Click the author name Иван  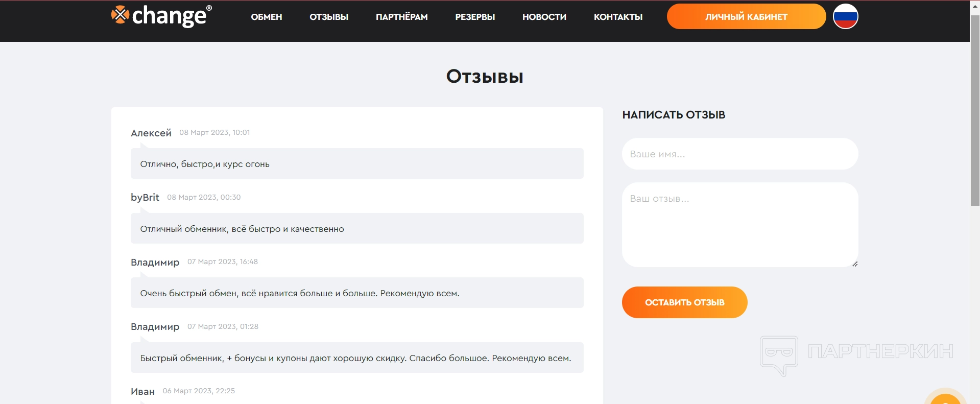coord(142,391)
